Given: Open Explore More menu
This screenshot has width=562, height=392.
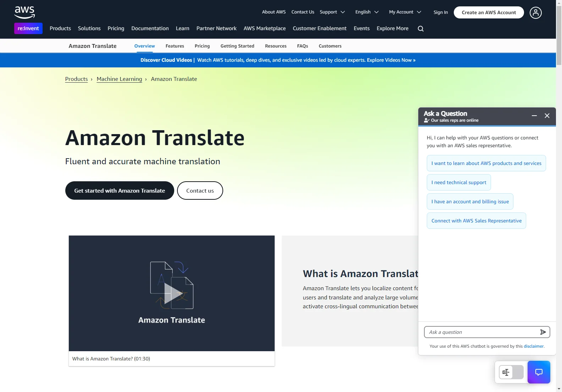Looking at the screenshot, I should point(392,28).
